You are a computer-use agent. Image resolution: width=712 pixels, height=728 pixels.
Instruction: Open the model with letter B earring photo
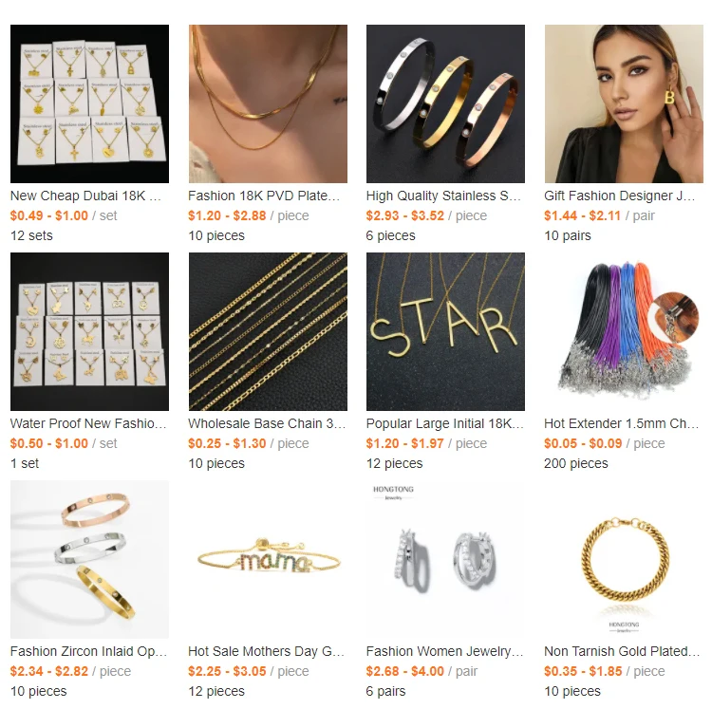(624, 103)
